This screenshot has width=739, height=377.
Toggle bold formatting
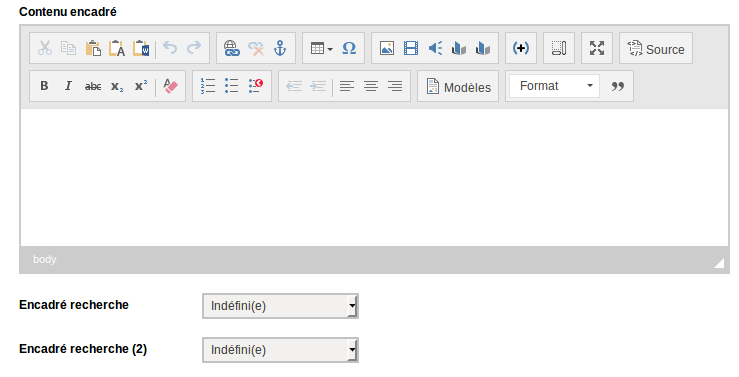pyautogui.click(x=44, y=86)
